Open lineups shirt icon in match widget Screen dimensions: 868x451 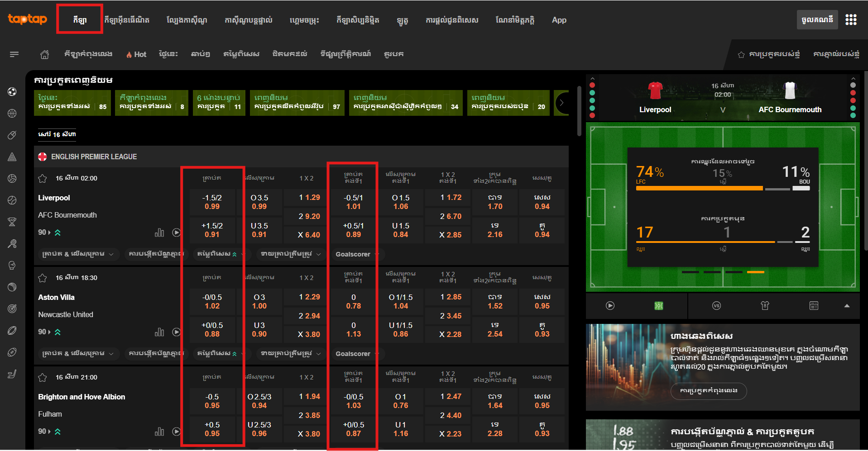(x=765, y=306)
